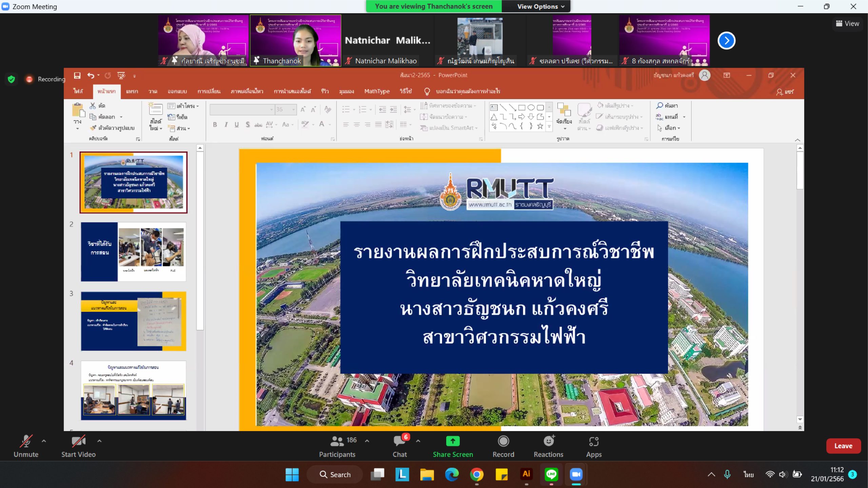Expand audio settings caret beside Unmute
868x488 pixels.
pos(44,441)
